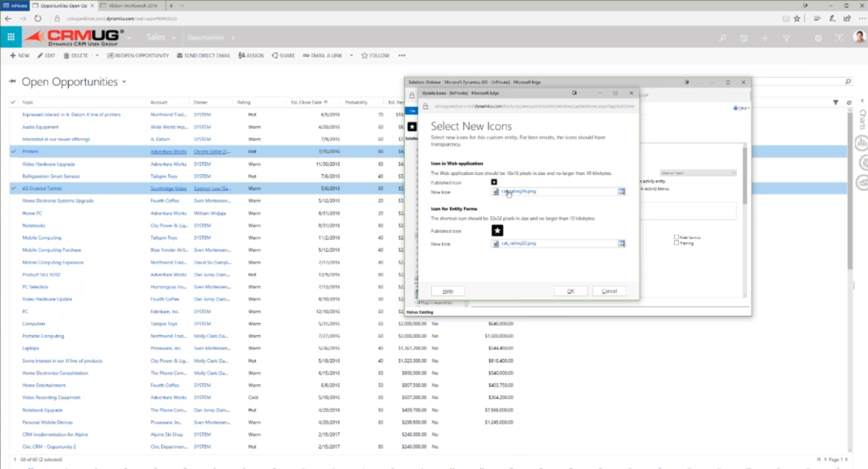The height and width of the screenshot is (469, 868).
Task: Toggle the select-all checkmark in grid header
Action: click(13, 101)
